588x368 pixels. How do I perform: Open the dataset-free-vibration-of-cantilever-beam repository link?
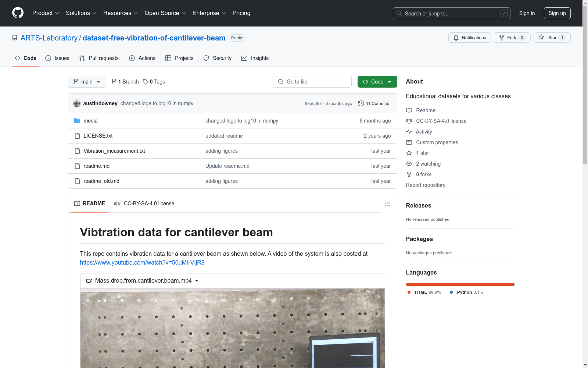(x=154, y=38)
